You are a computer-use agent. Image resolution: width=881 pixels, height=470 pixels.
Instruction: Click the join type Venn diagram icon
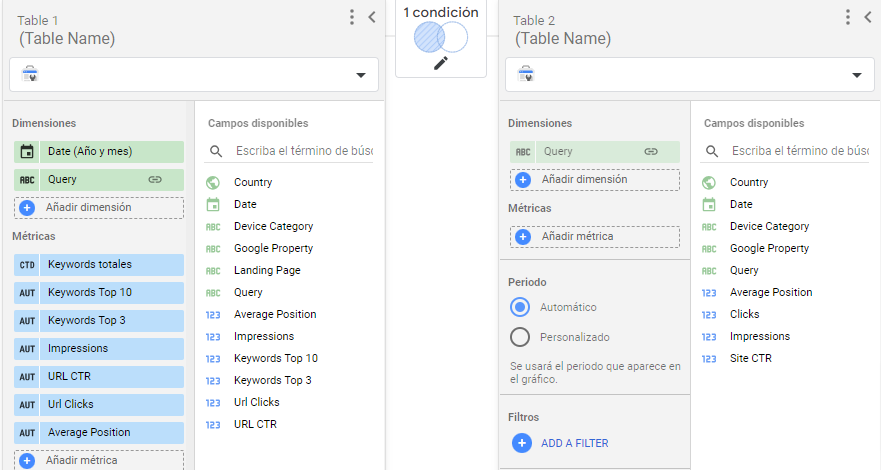[x=441, y=37]
